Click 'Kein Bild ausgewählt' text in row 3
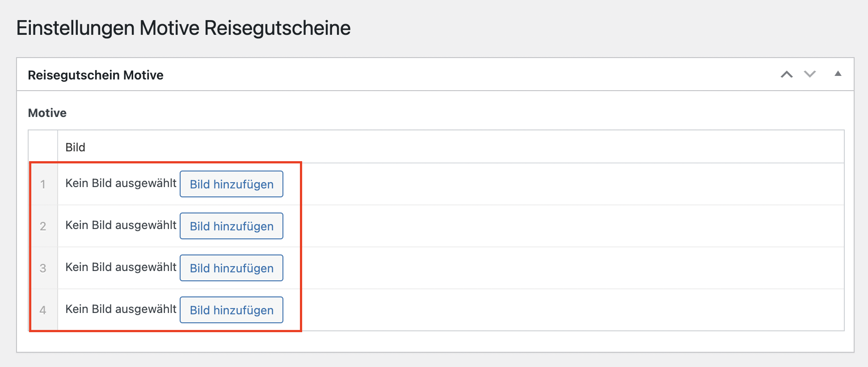 point(121,267)
